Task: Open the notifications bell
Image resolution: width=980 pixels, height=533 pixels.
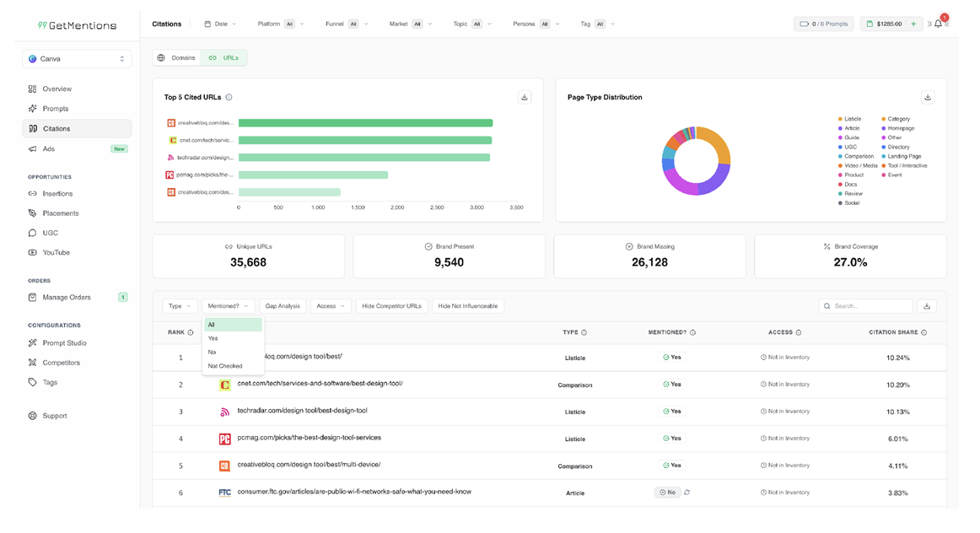Action: (x=938, y=24)
